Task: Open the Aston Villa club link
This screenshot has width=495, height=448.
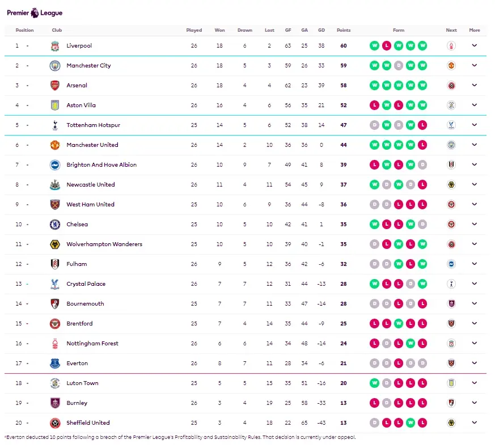Action: pyautogui.click(x=81, y=105)
